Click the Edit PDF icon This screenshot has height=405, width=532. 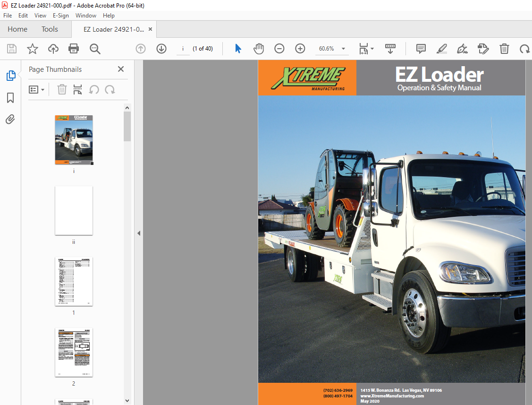pyautogui.click(x=483, y=49)
